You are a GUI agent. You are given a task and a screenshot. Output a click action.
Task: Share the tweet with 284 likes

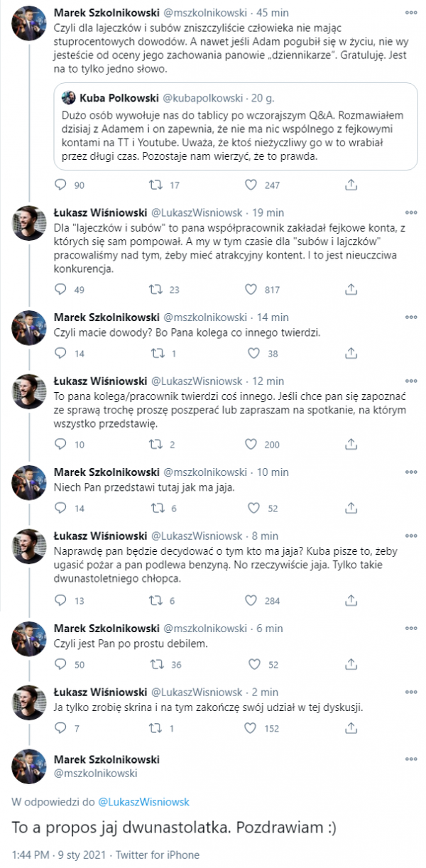tap(349, 600)
